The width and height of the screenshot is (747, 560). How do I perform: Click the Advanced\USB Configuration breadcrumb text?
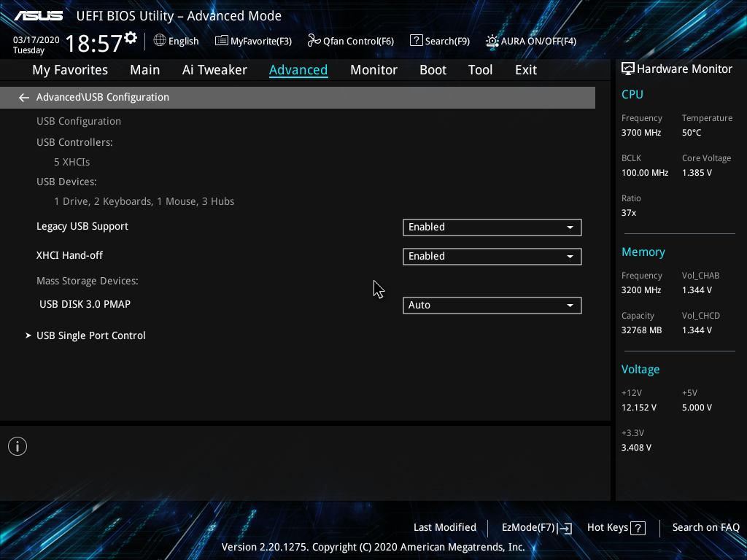pyautogui.click(x=103, y=97)
